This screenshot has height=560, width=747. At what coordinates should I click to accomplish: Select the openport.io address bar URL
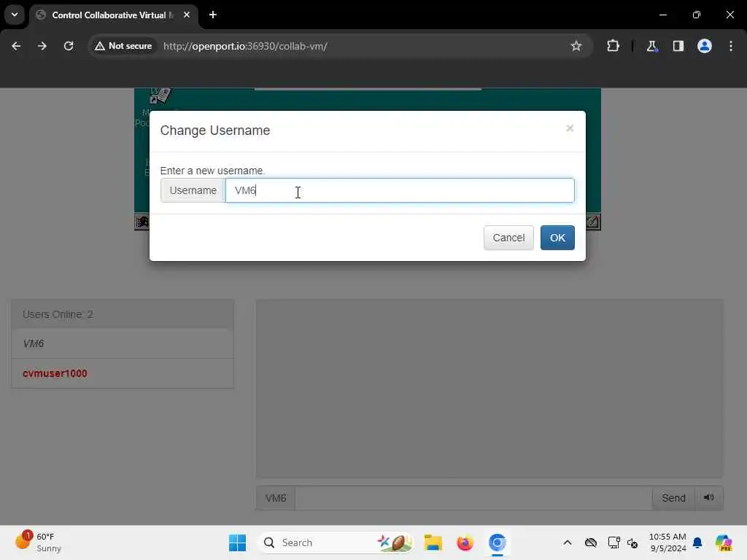point(245,46)
